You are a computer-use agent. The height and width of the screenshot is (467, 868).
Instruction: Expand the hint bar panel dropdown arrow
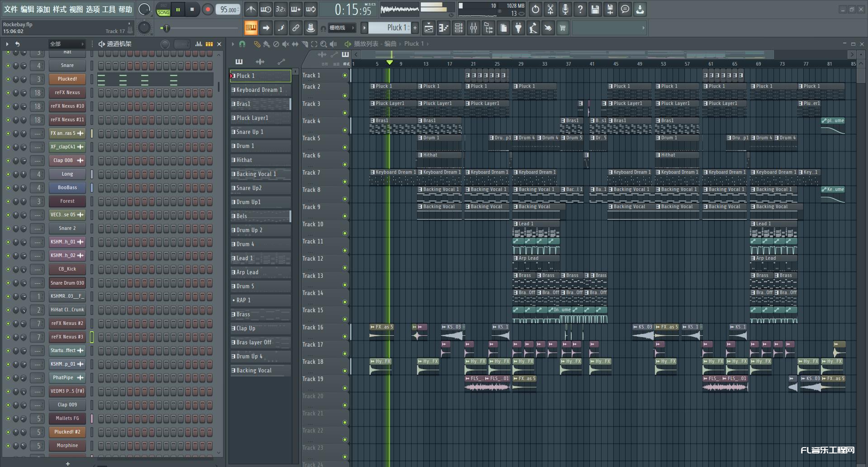point(644,28)
